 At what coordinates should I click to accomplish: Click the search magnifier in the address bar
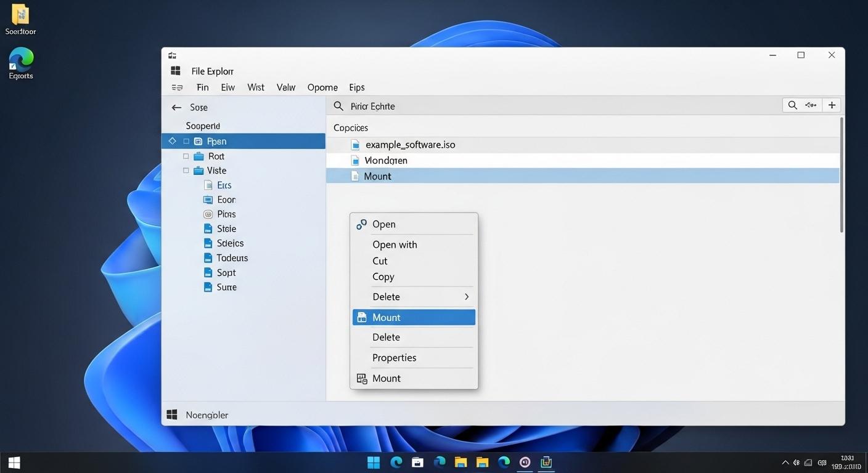338,106
